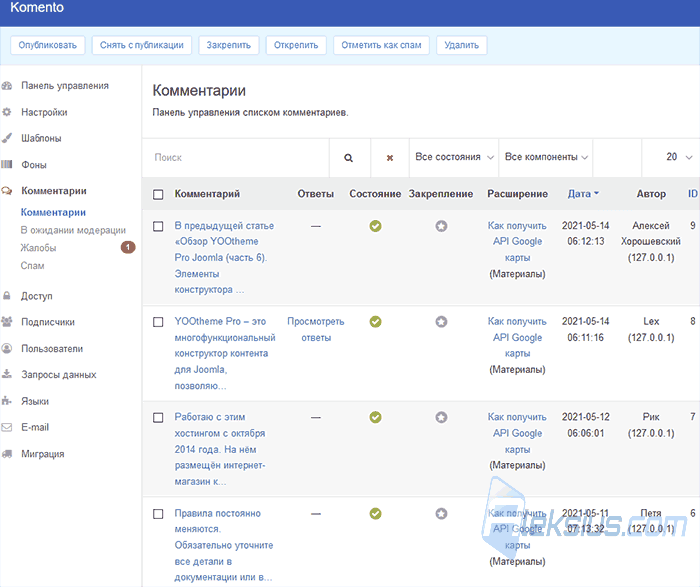Open the Все компоненты dropdown
This screenshot has height=587, width=700.
(546, 157)
